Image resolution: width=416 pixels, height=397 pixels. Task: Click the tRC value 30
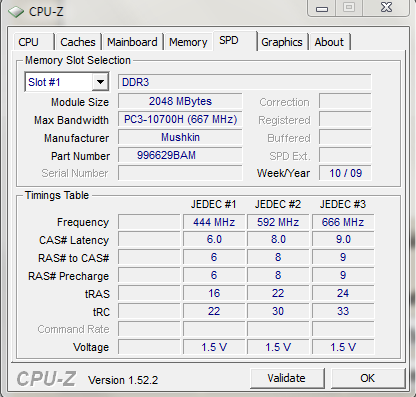pyautogui.click(x=278, y=311)
